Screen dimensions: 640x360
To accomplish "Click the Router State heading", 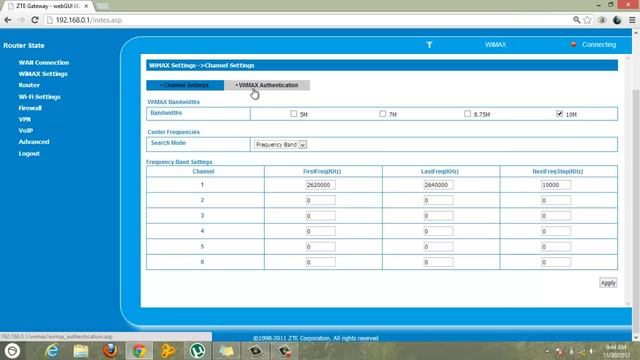I will coord(24,45).
